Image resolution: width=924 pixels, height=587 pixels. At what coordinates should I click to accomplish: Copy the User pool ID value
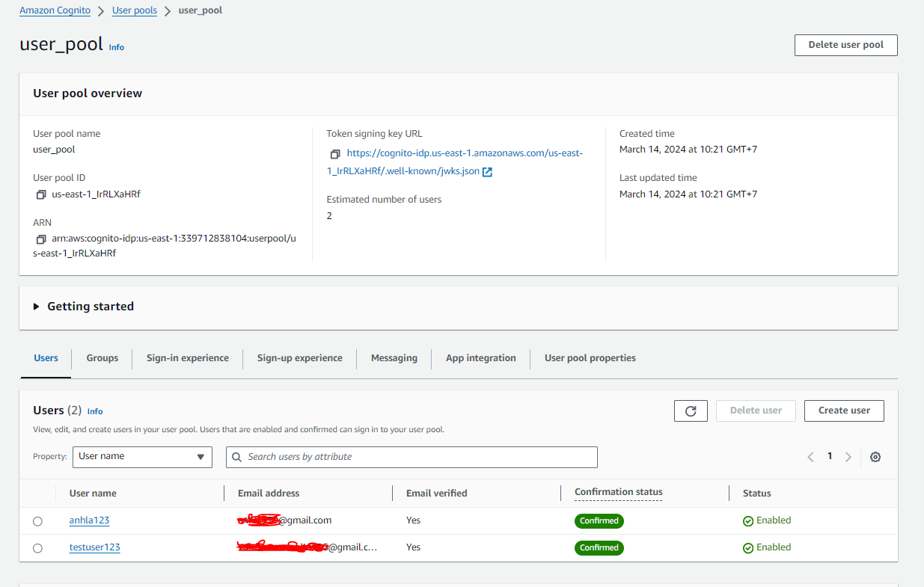tap(41, 194)
